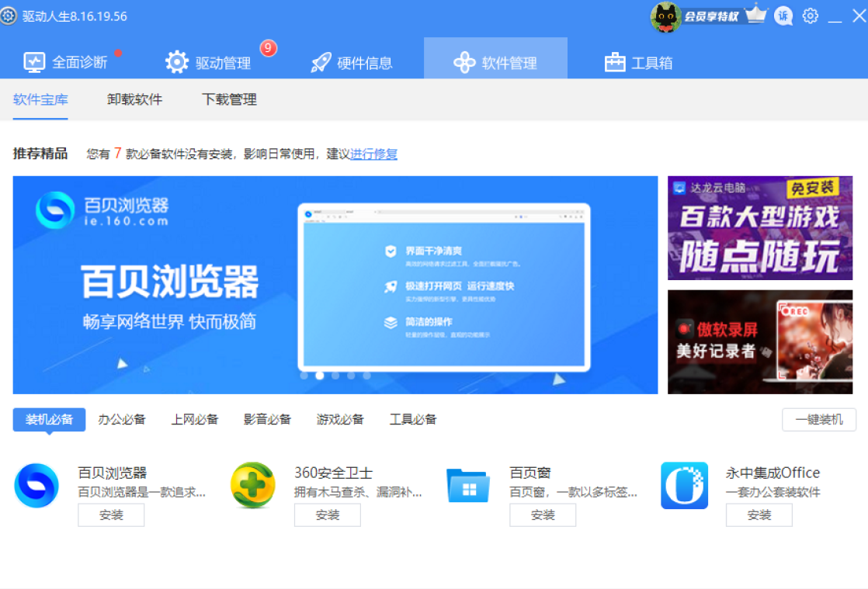Install 永中集成Office via 安装 button
This screenshot has height=589, width=868.
tap(759, 515)
